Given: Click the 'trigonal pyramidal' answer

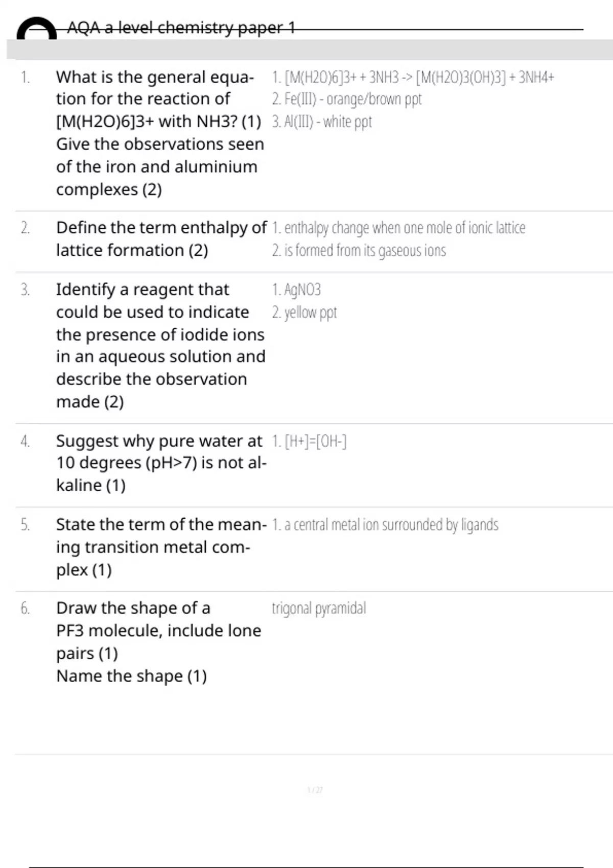Looking at the screenshot, I should (x=319, y=608).
